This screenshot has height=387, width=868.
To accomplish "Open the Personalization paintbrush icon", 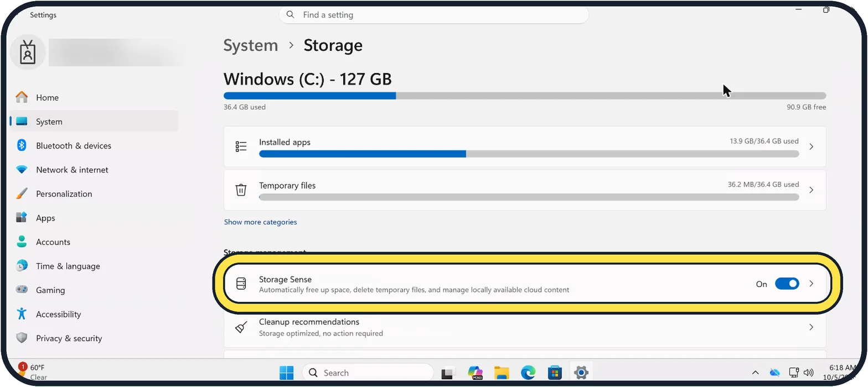I will coord(22,193).
